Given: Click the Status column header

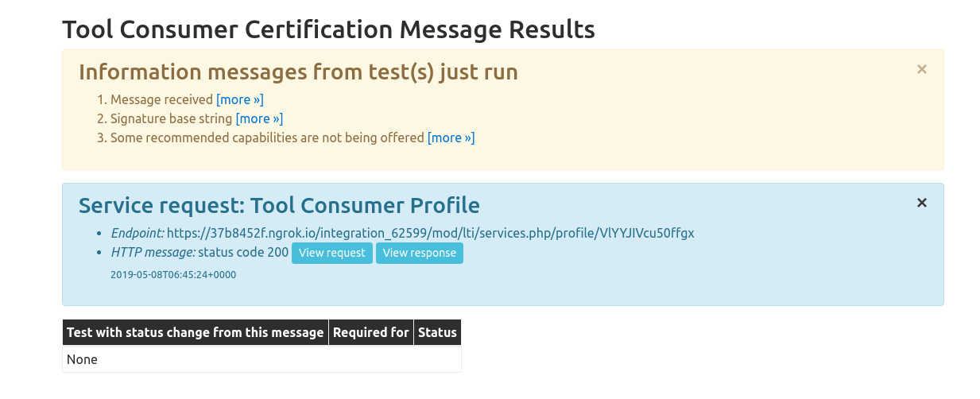Looking at the screenshot, I should coord(437,332).
